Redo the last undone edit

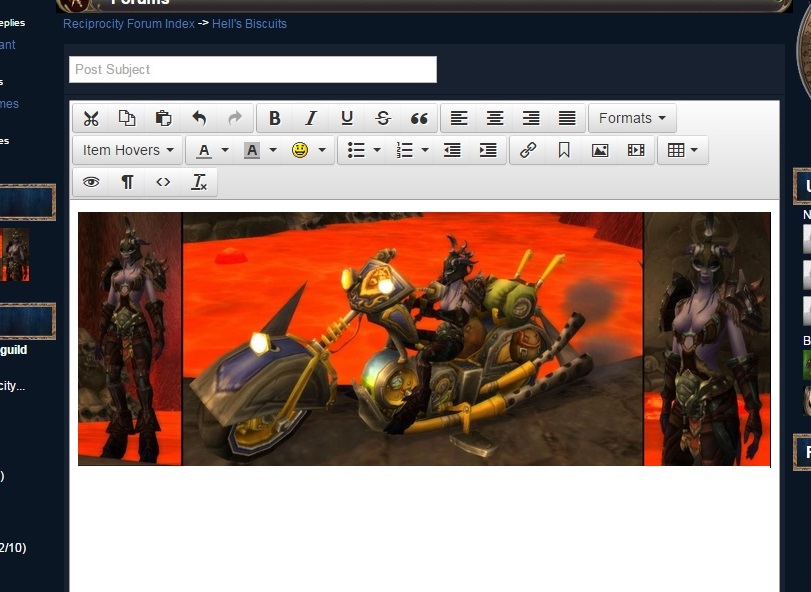235,118
